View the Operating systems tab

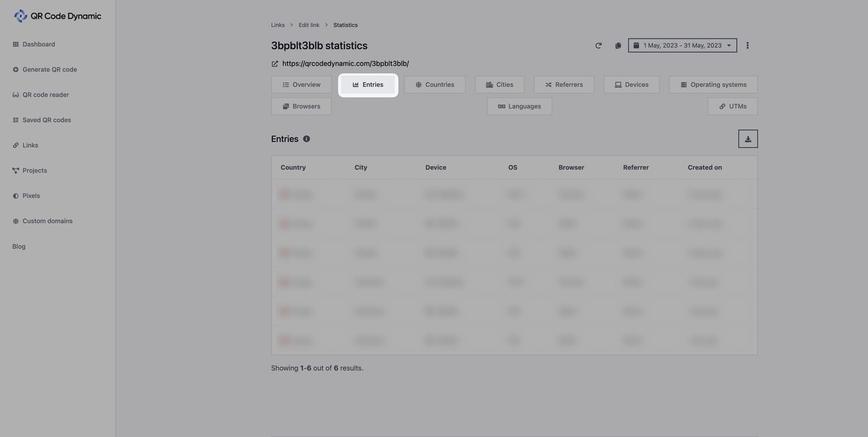713,85
